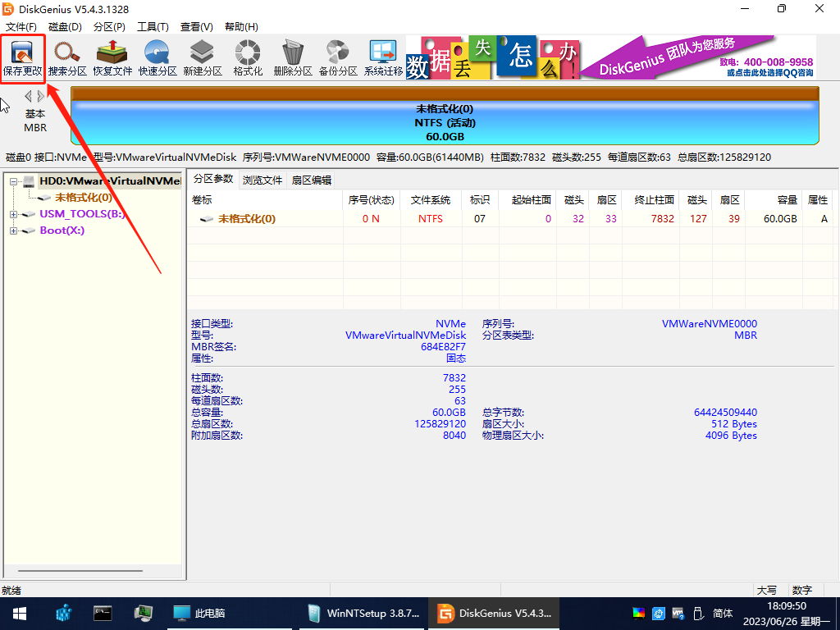Open the 帮助(H) menu
Screen dimensions: 840x630
[x=241, y=27]
